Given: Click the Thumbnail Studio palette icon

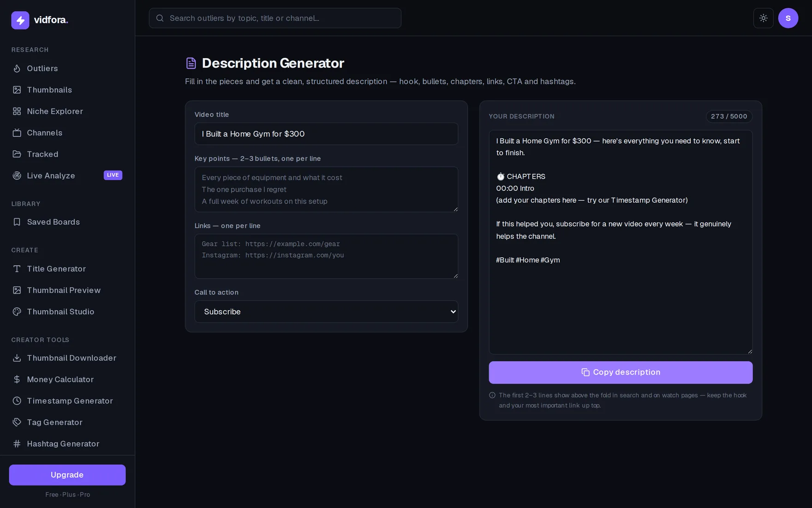Looking at the screenshot, I should [x=17, y=312].
